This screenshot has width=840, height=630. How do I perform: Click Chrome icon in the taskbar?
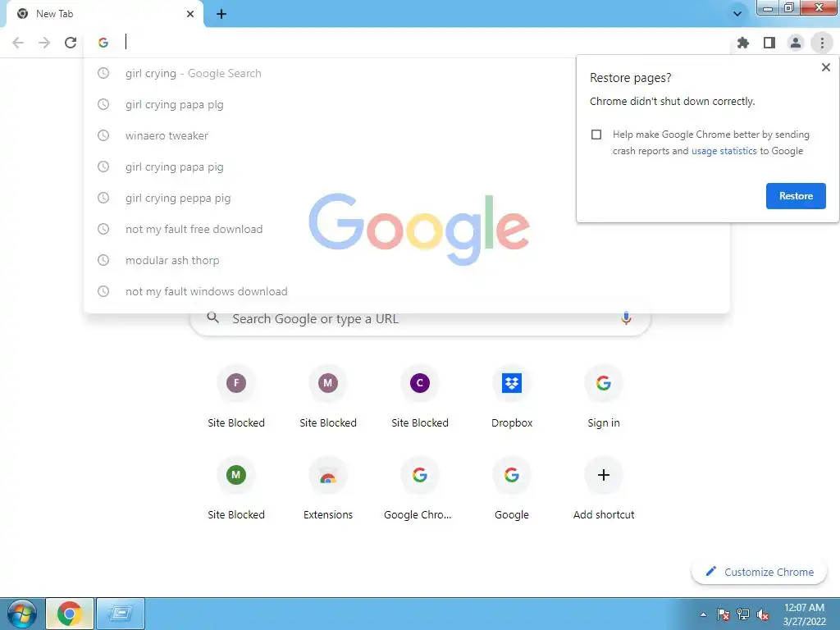click(x=70, y=614)
